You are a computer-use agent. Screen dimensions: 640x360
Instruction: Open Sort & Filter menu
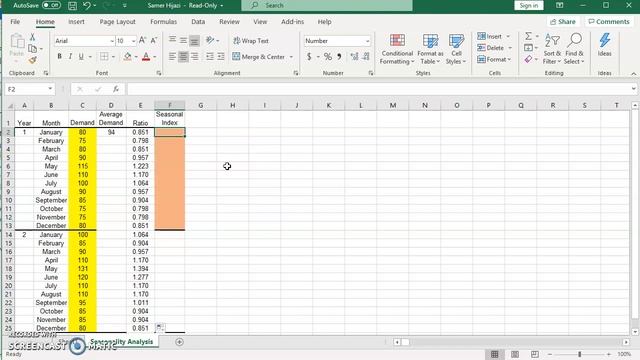click(x=552, y=49)
